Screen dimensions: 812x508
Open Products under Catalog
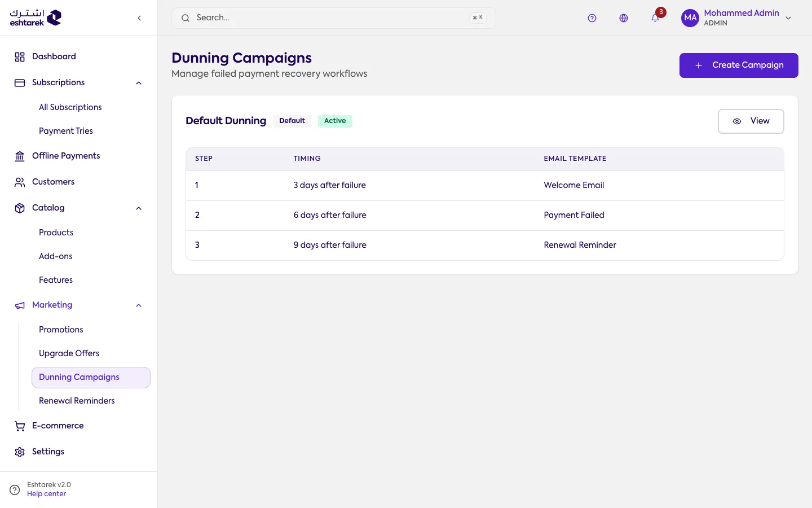pos(56,233)
